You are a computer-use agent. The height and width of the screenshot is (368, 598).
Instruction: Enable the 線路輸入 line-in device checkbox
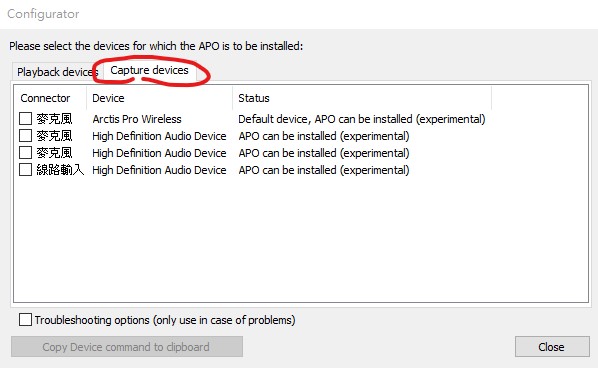pos(26,169)
